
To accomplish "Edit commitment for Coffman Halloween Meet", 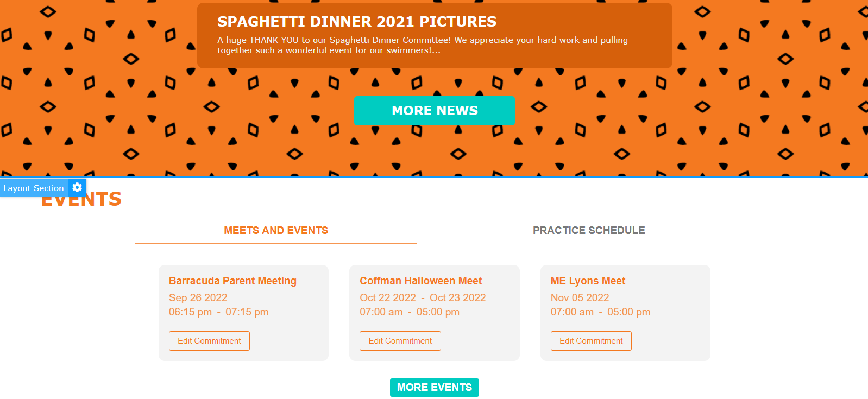I will tap(400, 341).
